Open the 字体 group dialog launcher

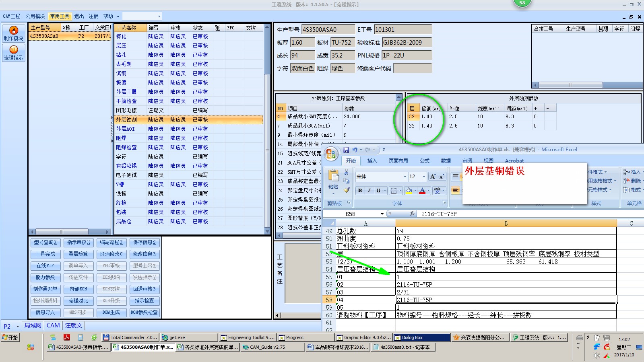point(444,202)
